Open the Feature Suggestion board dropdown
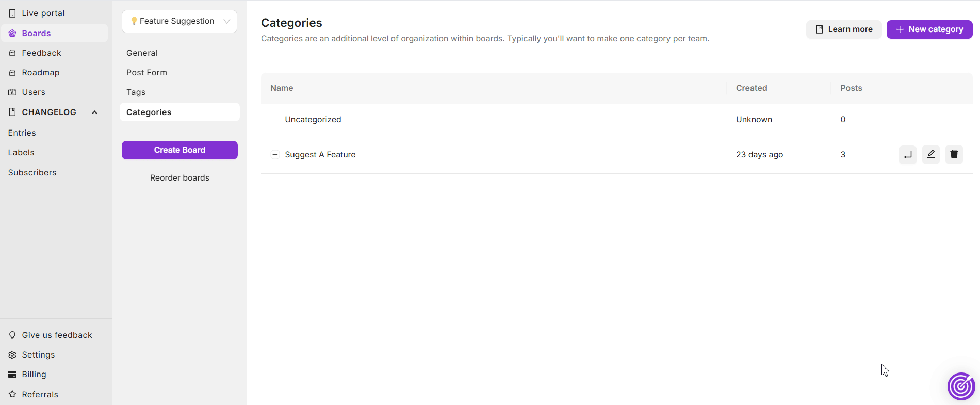The height and width of the screenshot is (405, 980). [x=179, y=21]
